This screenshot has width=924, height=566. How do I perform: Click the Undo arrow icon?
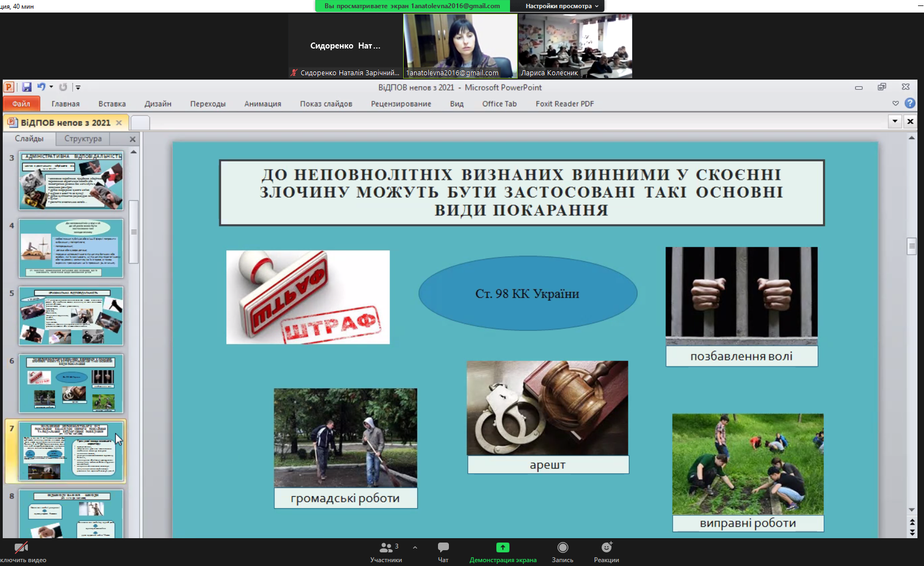click(41, 87)
